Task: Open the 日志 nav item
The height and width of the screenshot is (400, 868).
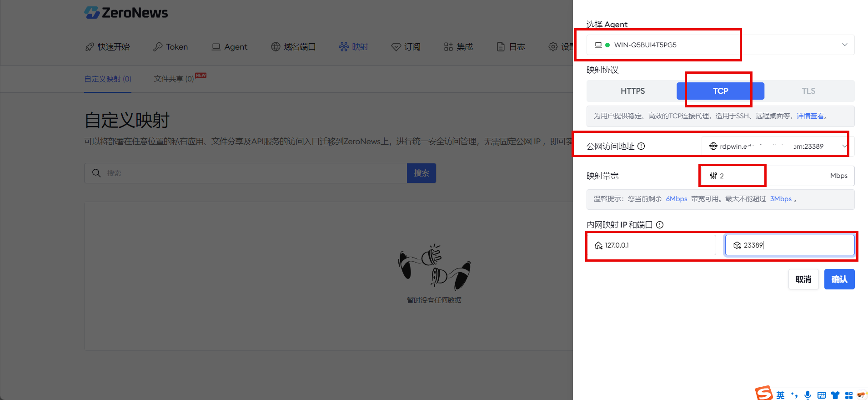Action: pyautogui.click(x=511, y=47)
